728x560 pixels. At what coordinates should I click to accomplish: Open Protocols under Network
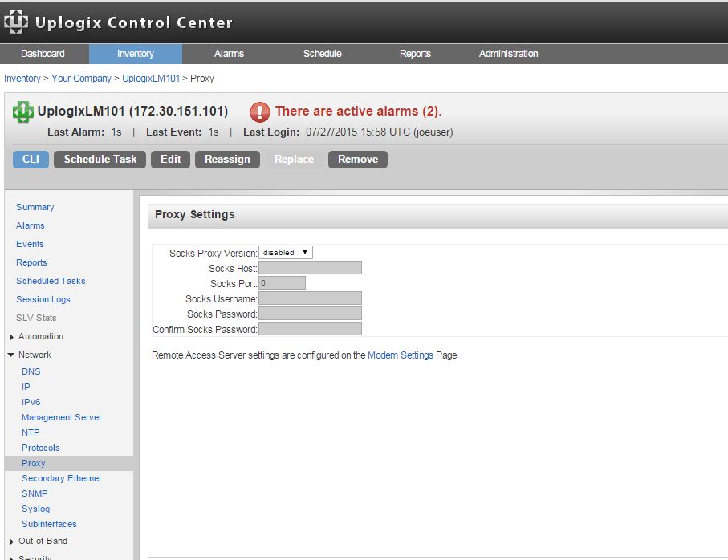(x=41, y=448)
